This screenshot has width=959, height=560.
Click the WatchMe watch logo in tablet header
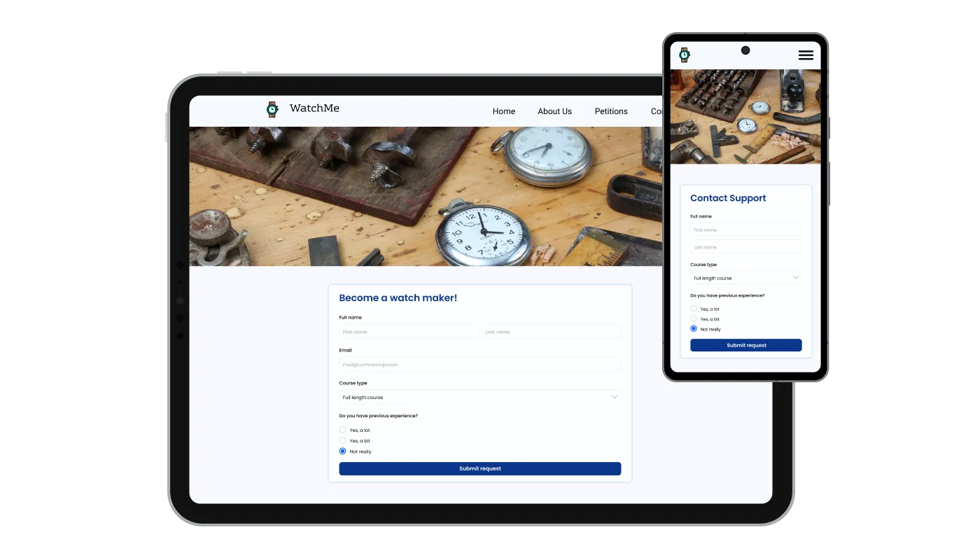click(x=272, y=109)
